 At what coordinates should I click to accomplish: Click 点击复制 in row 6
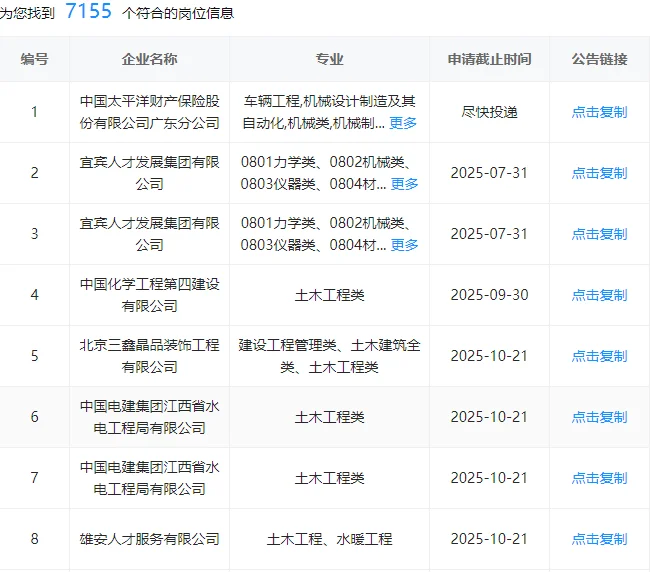pyautogui.click(x=599, y=417)
